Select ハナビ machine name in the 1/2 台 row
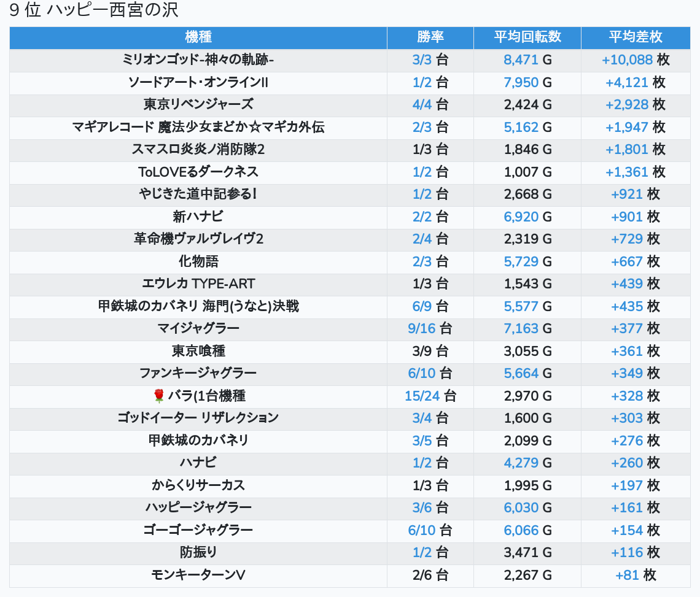Image resolution: width=700 pixels, height=597 pixels. (x=198, y=463)
